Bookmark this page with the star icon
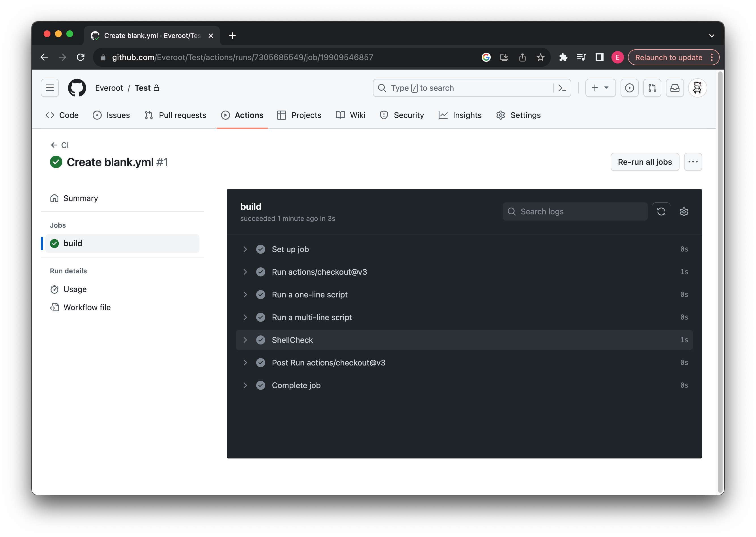 (540, 58)
